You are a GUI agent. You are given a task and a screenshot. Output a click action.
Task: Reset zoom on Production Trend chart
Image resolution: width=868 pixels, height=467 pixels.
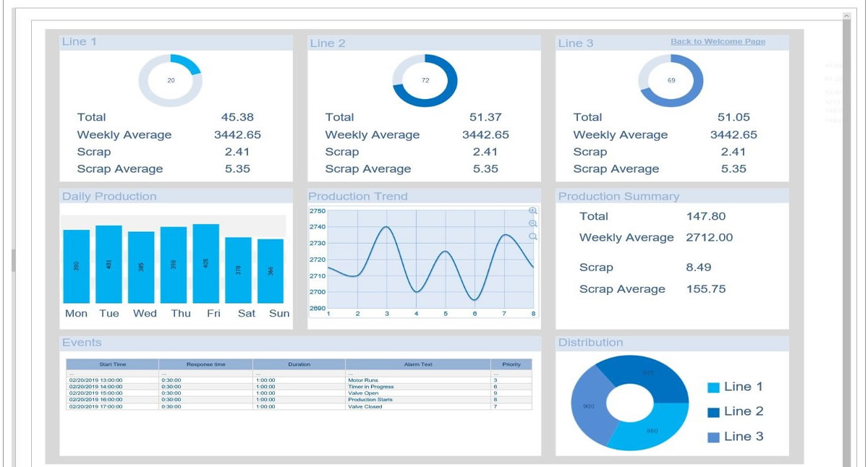[533, 237]
